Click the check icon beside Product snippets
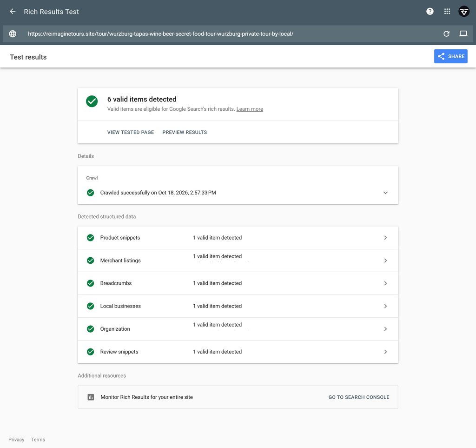This screenshot has width=476, height=448. coord(91,238)
